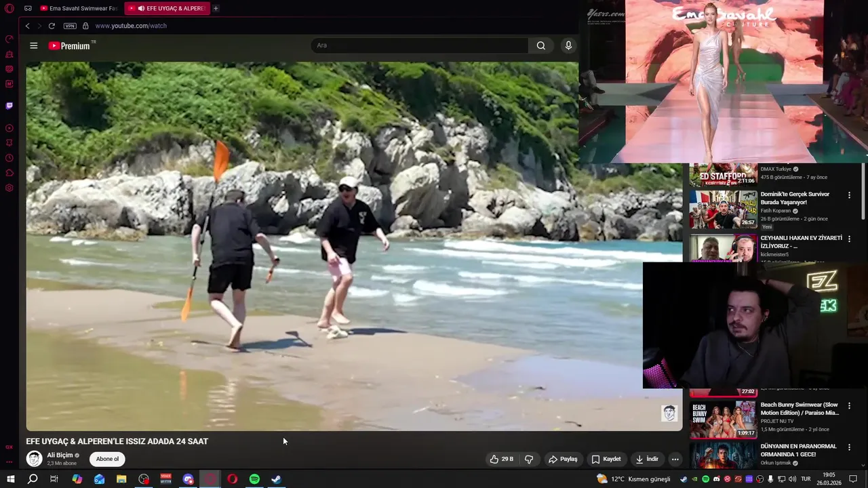868x488 pixels.
Task: Share the video via Paylaş
Action: (x=563, y=459)
